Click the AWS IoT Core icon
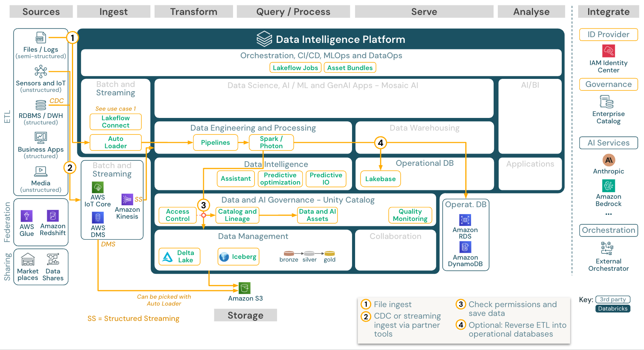The height and width of the screenshot is (350, 644). [98, 187]
